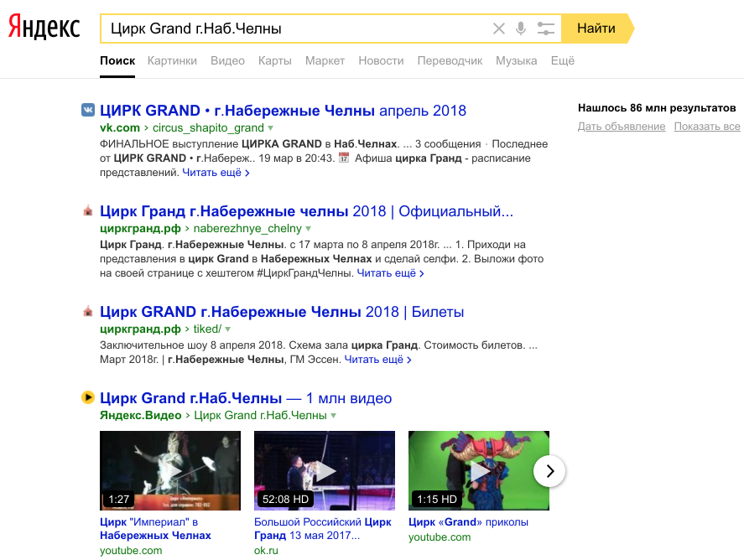Switch to the Картинки tab

172,60
